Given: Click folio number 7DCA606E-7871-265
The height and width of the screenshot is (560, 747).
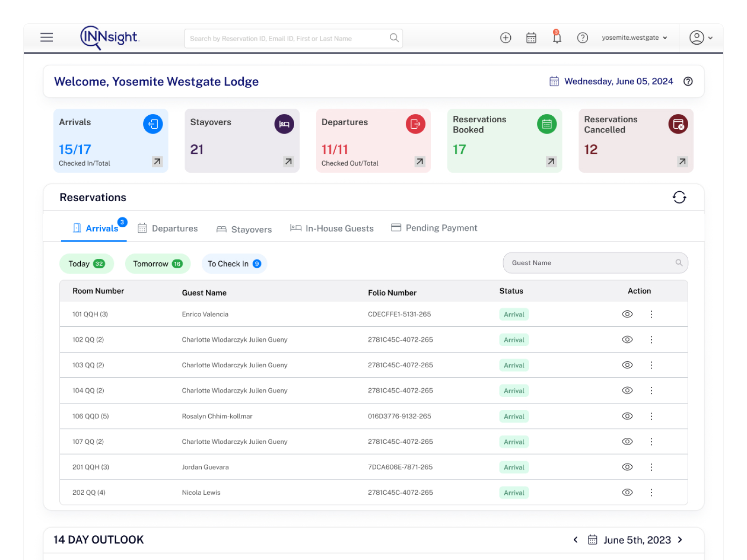Looking at the screenshot, I should tap(400, 467).
